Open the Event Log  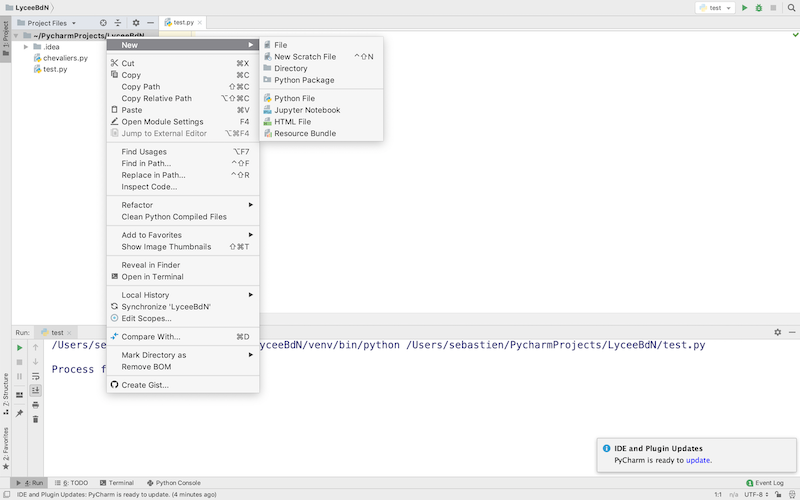coord(764,483)
